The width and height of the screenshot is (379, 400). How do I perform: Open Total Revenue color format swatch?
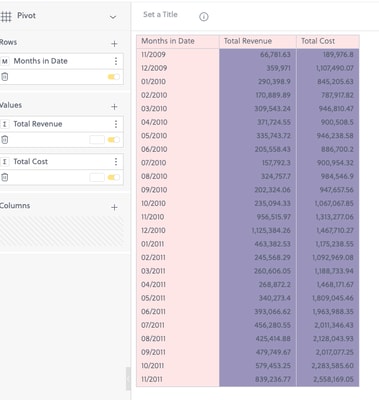pyautogui.click(x=97, y=140)
